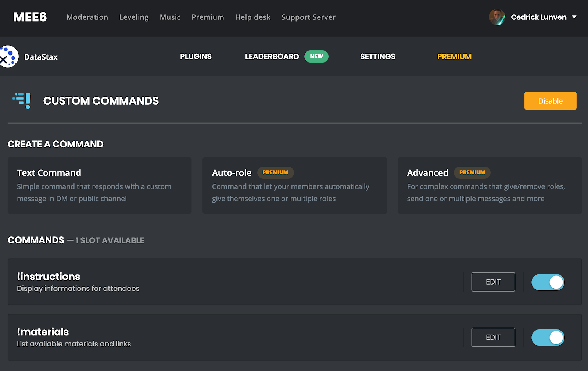Switch to the PLUGINS tab
Viewport: 588px width, 371px height.
[196, 57]
